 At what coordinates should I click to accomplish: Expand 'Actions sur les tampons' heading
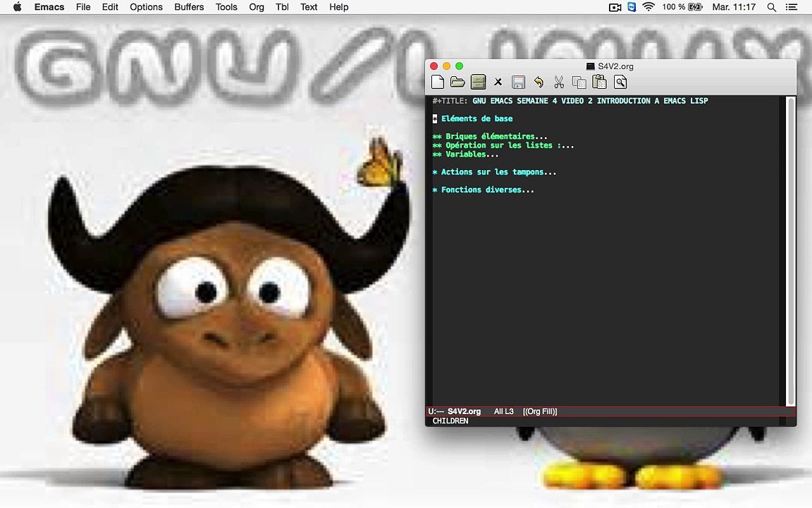pos(495,172)
